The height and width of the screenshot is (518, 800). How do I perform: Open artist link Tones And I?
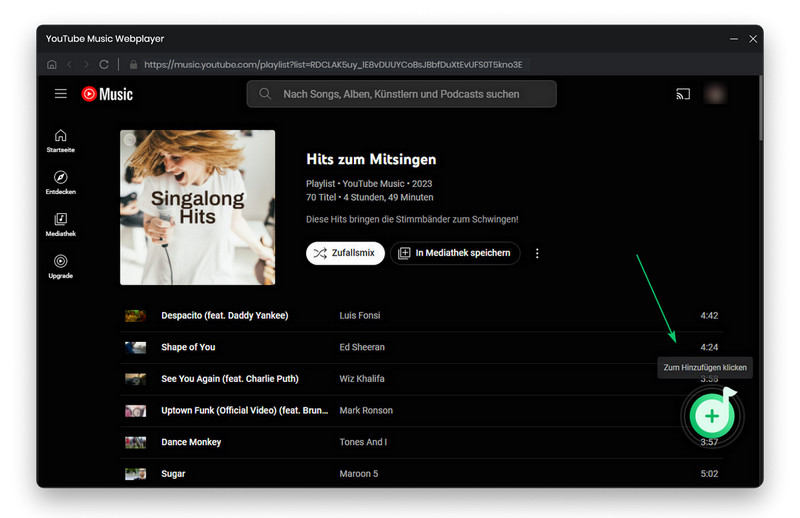point(363,442)
